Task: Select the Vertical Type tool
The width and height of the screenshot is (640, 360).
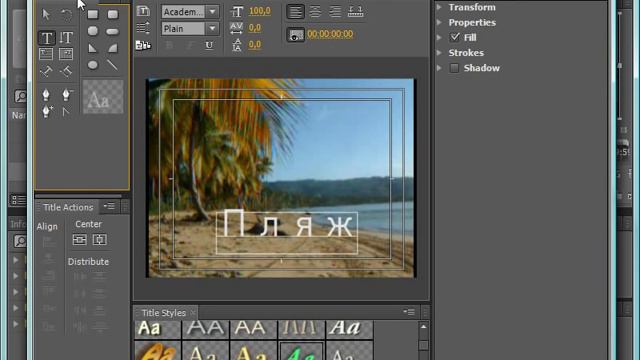Action: (66, 38)
